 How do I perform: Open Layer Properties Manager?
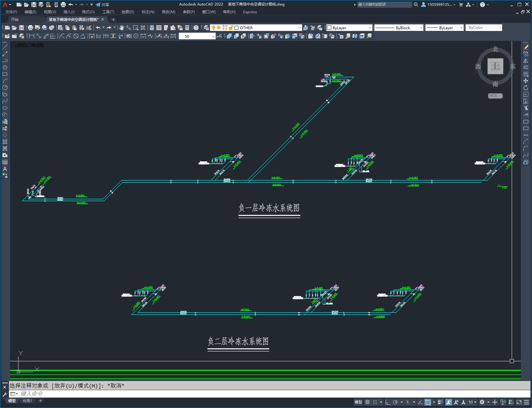click(x=206, y=28)
